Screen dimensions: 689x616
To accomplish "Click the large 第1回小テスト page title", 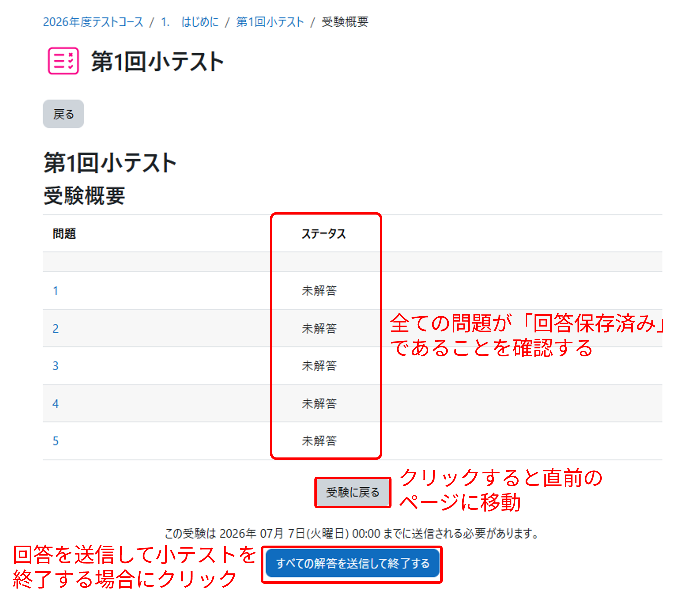I will 157,61.
